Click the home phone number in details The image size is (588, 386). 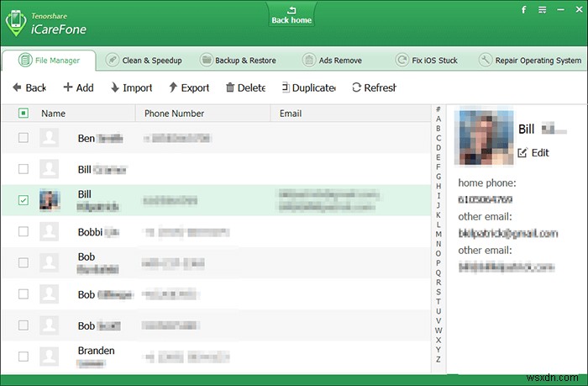coord(485,199)
